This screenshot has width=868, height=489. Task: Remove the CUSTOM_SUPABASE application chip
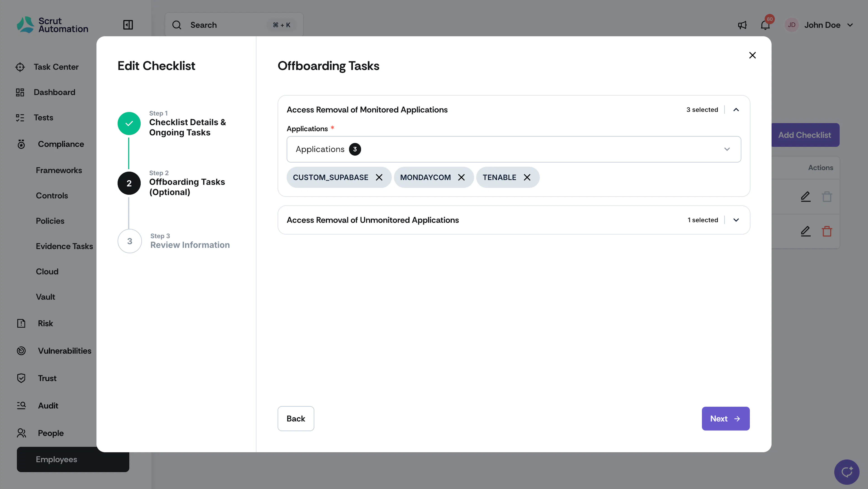379,177
